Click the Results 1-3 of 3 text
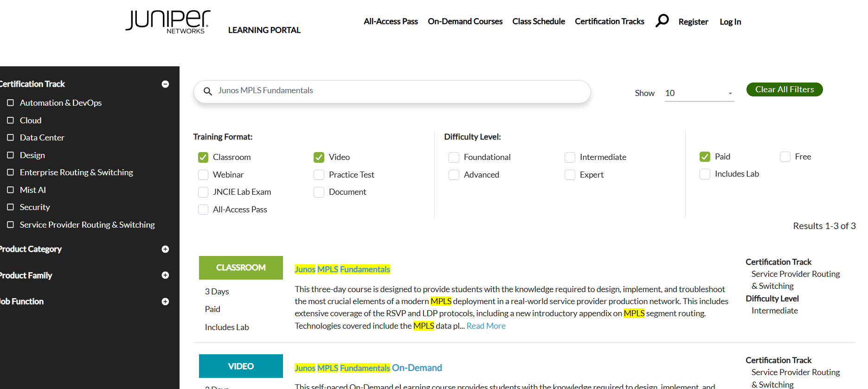Viewport: 868px width, 389px height. 824,226
